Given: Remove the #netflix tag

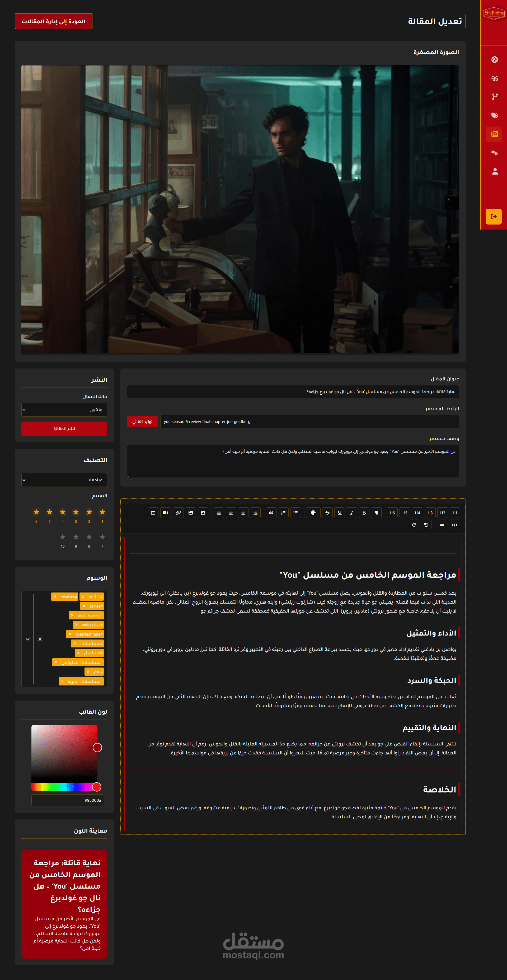Looking at the screenshot, I should (x=83, y=596).
